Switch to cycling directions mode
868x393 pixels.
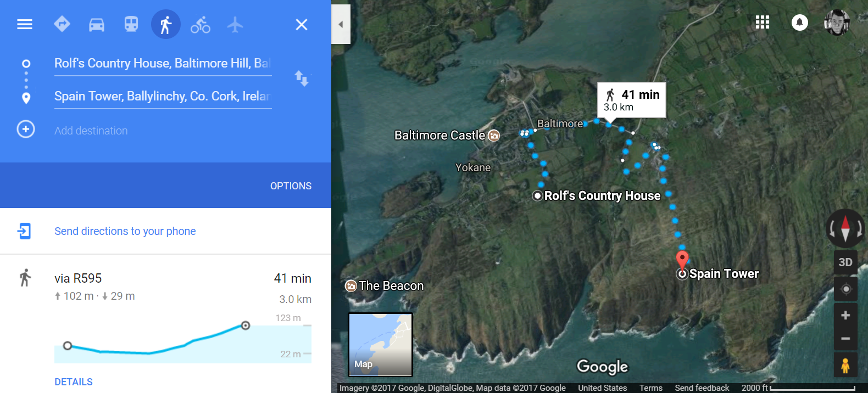pos(201,25)
